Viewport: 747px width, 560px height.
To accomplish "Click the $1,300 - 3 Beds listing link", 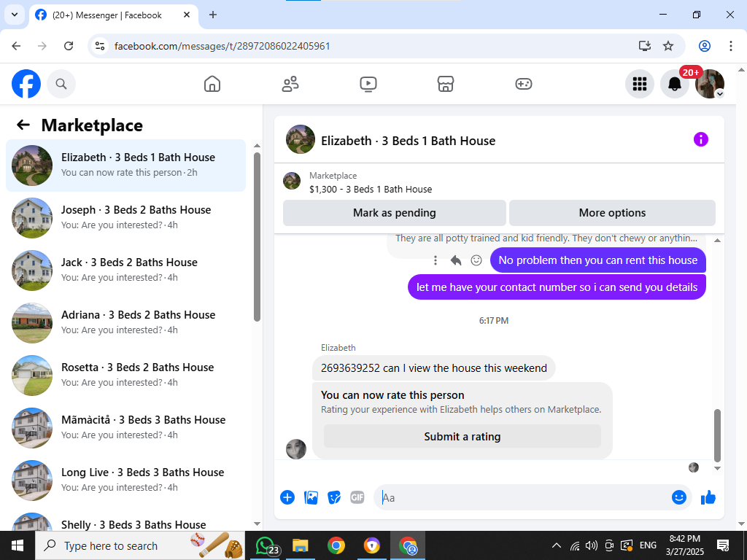I will [371, 189].
